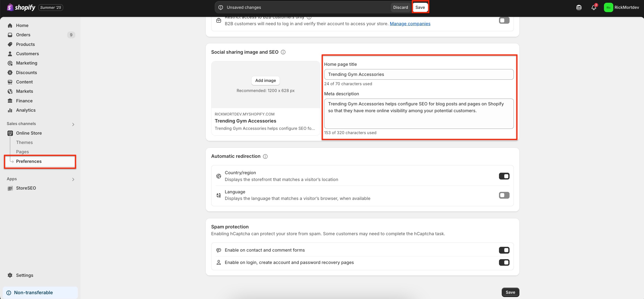Click the Orders count badge 9

pos(71,35)
